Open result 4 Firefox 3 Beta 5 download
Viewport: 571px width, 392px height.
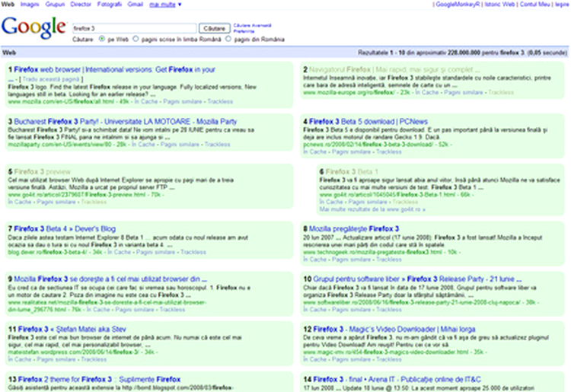pos(368,122)
